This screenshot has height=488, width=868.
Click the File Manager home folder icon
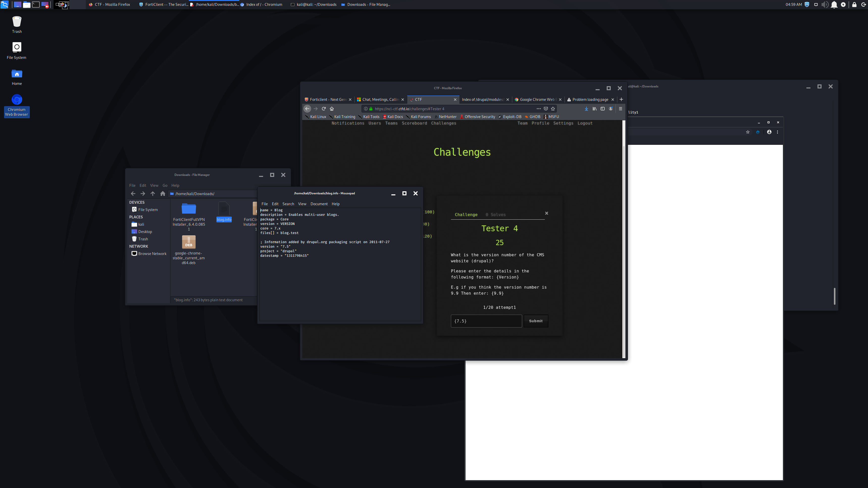[163, 194]
